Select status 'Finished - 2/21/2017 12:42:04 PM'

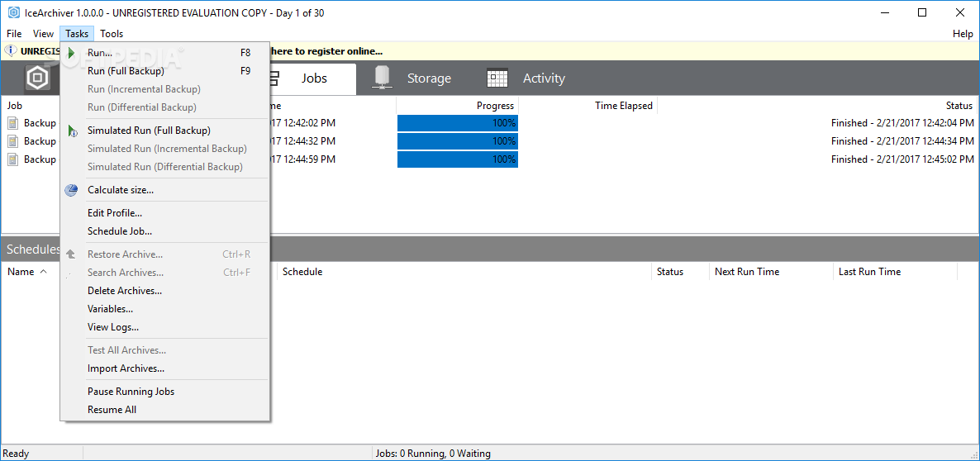point(902,123)
